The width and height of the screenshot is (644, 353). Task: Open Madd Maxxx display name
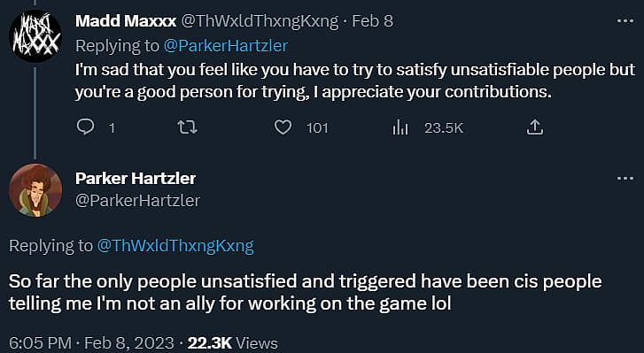[126, 21]
